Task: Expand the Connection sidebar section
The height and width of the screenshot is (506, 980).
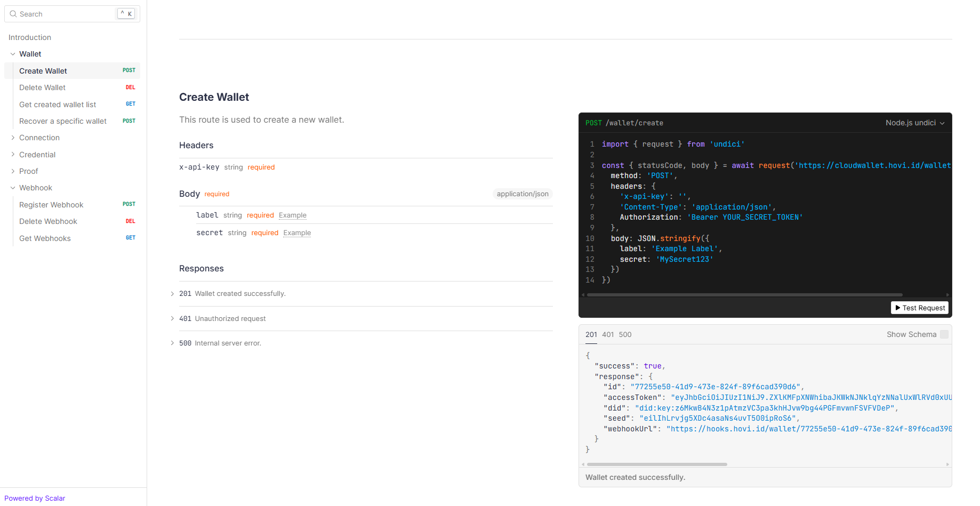Action: (13, 138)
